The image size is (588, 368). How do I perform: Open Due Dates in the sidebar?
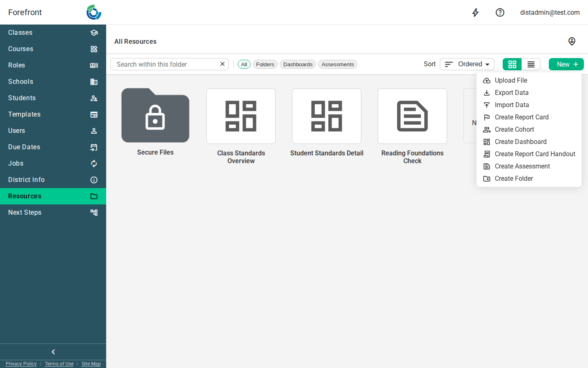pos(53,147)
